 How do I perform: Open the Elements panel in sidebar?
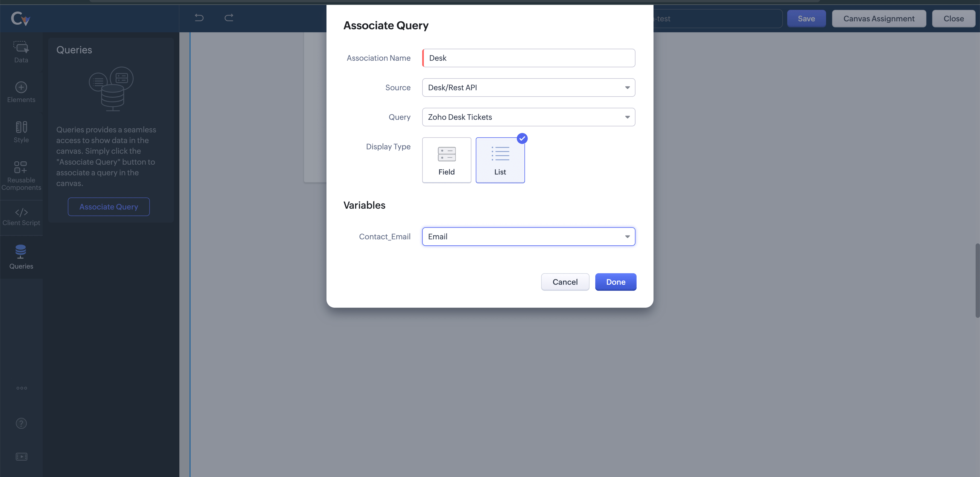click(21, 92)
